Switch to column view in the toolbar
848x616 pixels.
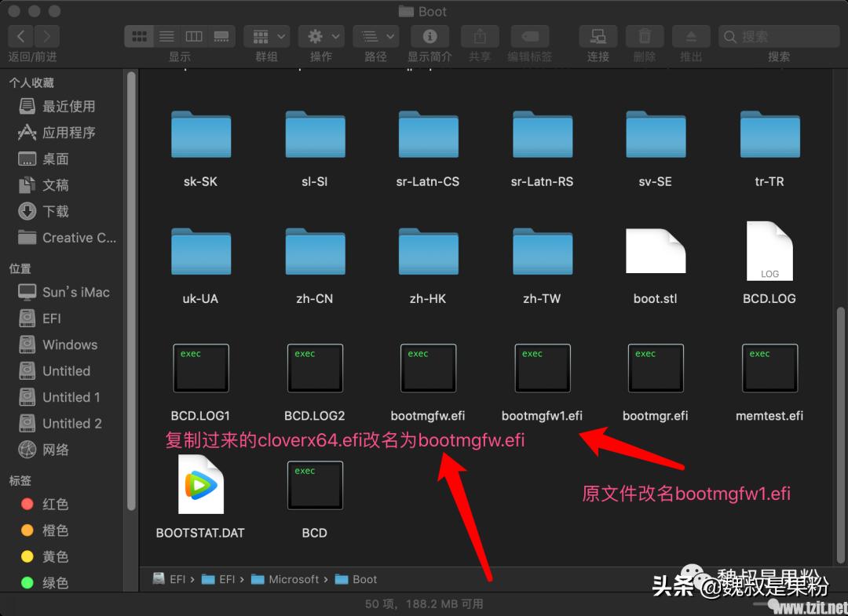click(x=193, y=36)
